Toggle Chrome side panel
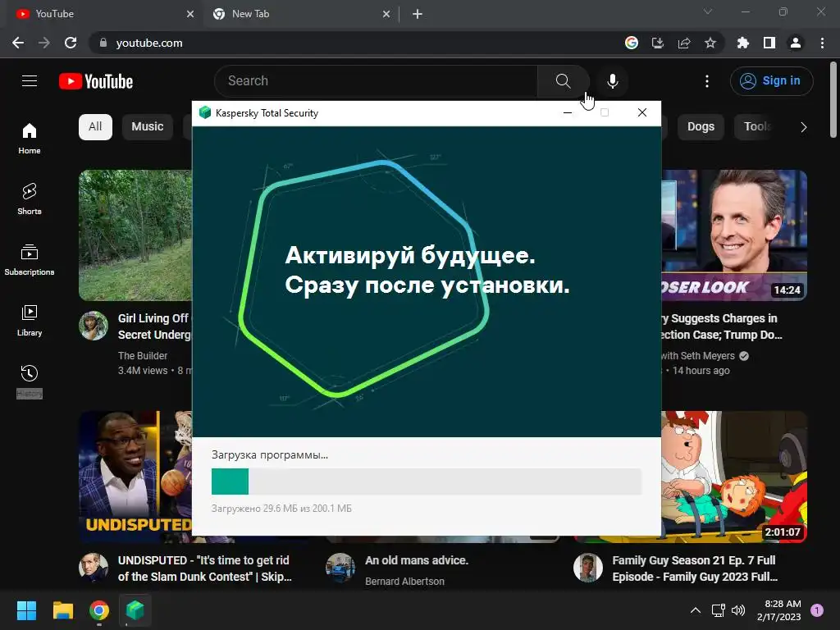Image resolution: width=840 pixels, height=630 pixels. click(x=769, y=43)
